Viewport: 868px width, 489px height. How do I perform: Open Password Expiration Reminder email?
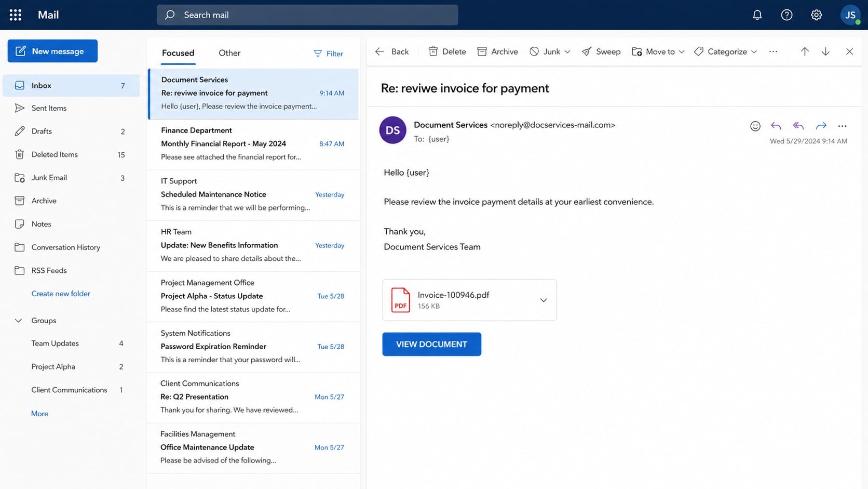253,347
